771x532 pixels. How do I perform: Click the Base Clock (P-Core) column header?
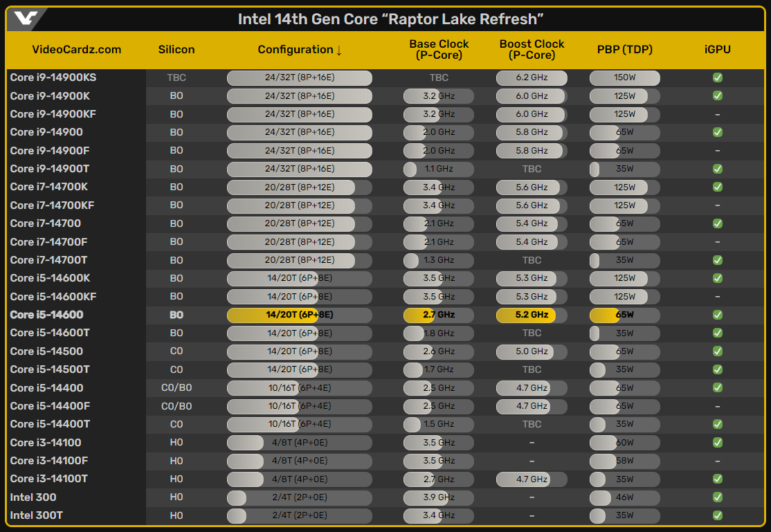click(x=439, y=50)
